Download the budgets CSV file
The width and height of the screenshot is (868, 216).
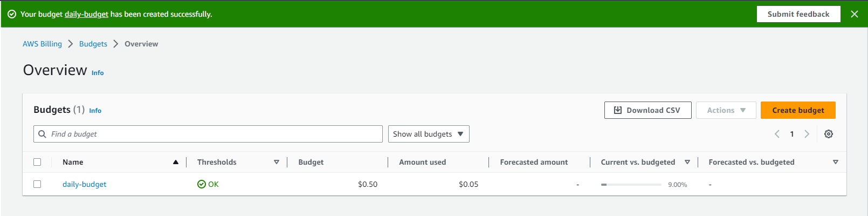(x=647, y=110)
